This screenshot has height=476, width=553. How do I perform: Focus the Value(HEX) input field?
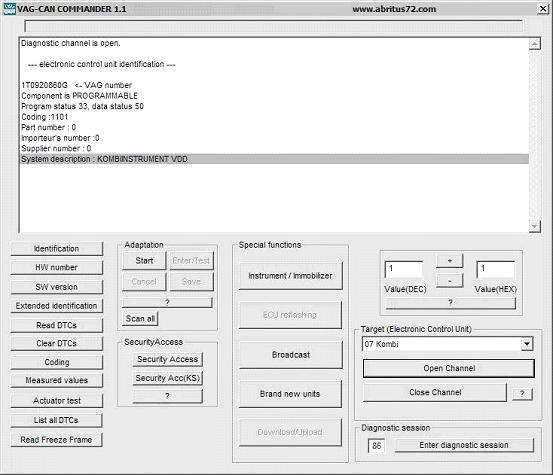tap(496, 270)
